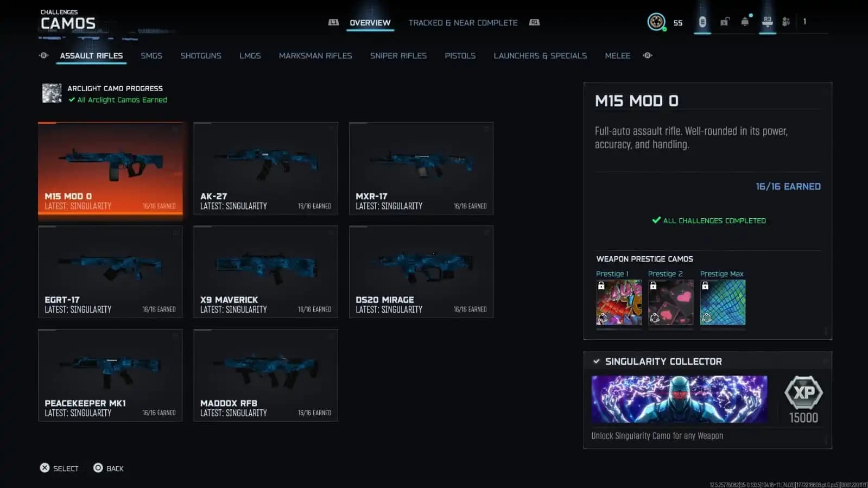Switch to Tracked & Near Complete tab
The width and height of the screenshot is (868, 488).
463,23
